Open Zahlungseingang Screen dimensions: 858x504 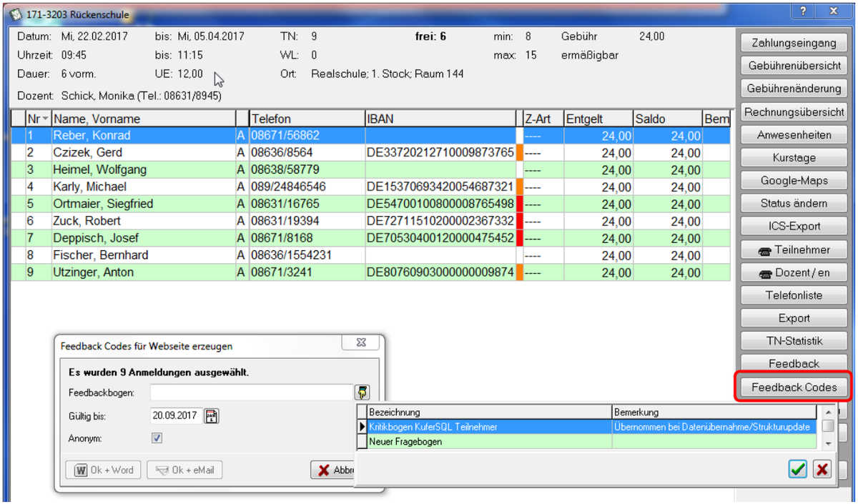point(794,43)
